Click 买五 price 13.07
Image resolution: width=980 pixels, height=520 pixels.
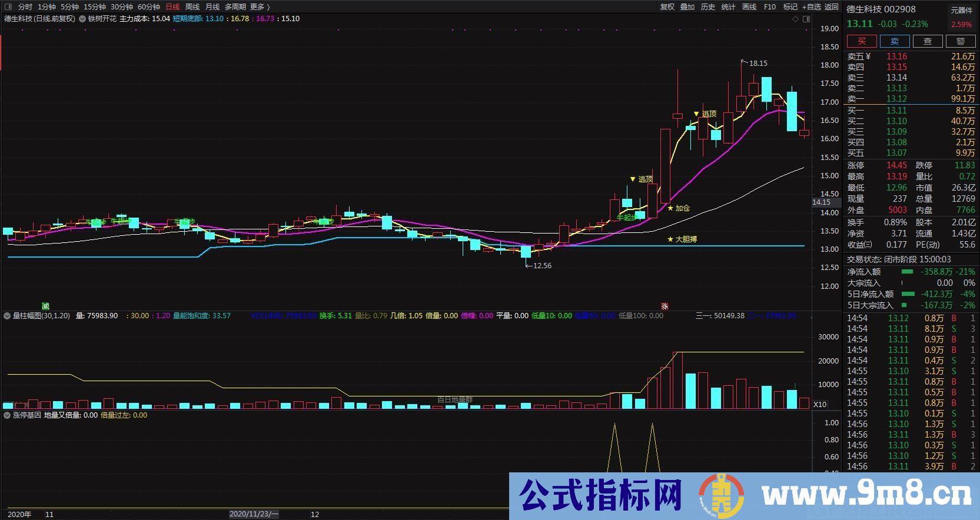(896, 153)
